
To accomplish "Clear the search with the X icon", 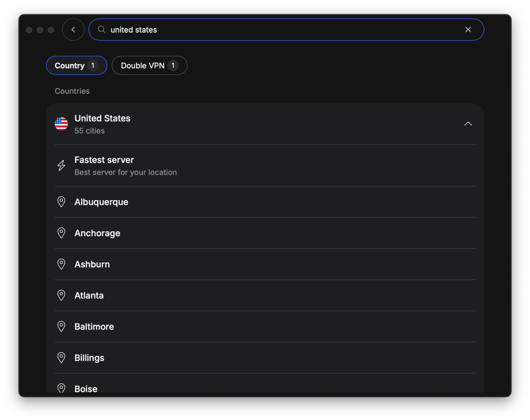I will 468,29.
